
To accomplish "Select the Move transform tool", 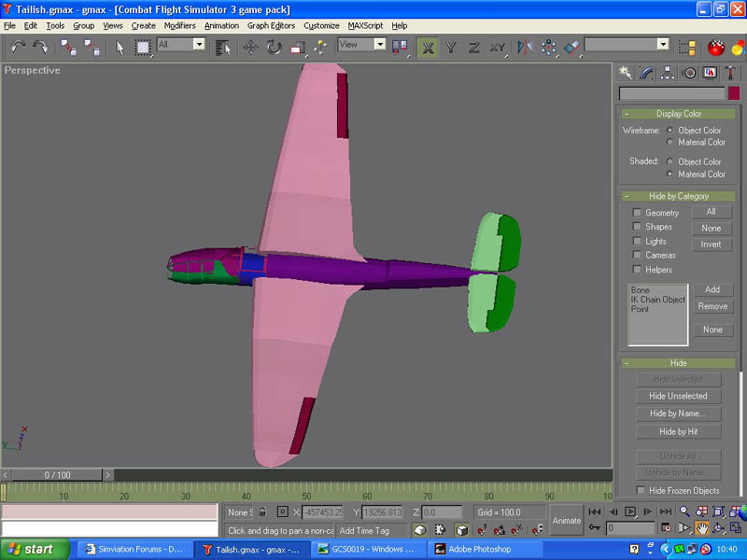I will [x=251, y=47].
